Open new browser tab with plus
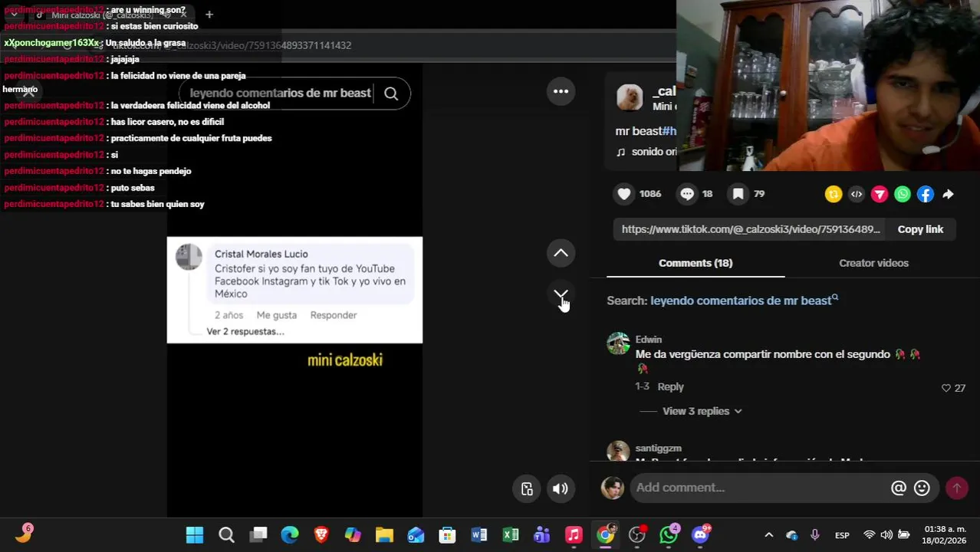Image resolution: width=980 pixels, height=552 pixels. 209,14
